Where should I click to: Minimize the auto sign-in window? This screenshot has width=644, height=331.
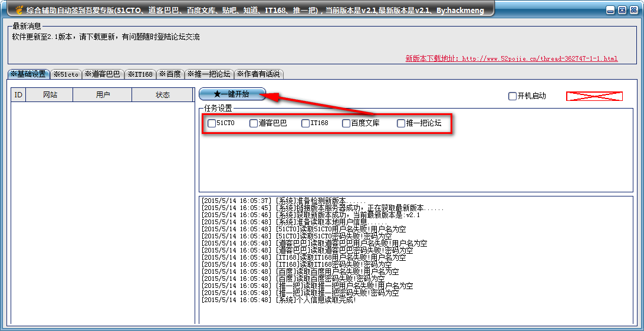[611, 11]
